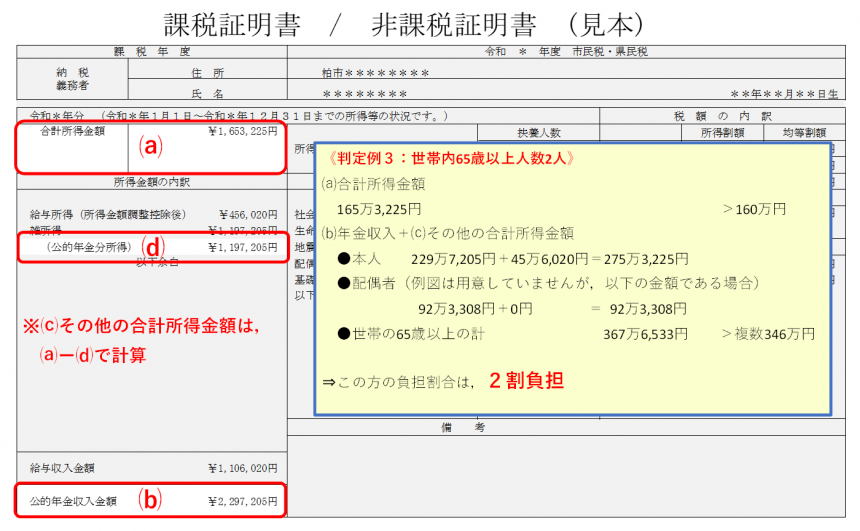Screen dimensions: 860x531
Task: Select the result '275万3,225円'
Action: 646,259
